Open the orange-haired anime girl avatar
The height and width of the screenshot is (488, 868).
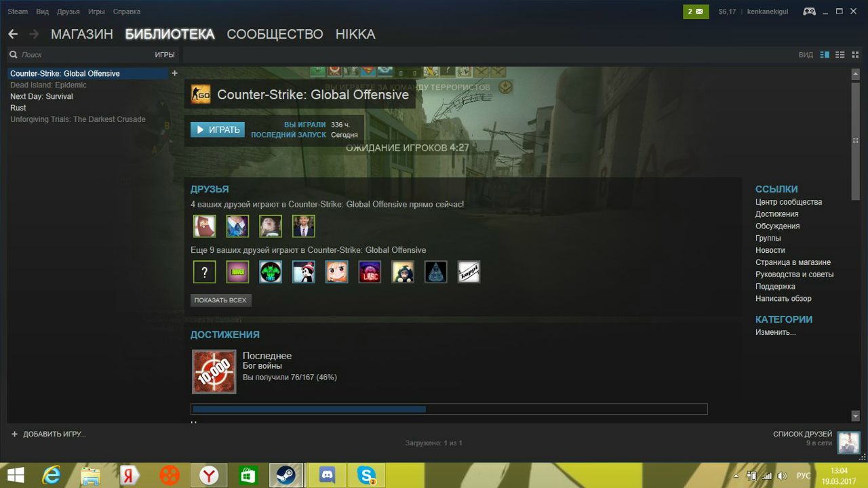336,272
